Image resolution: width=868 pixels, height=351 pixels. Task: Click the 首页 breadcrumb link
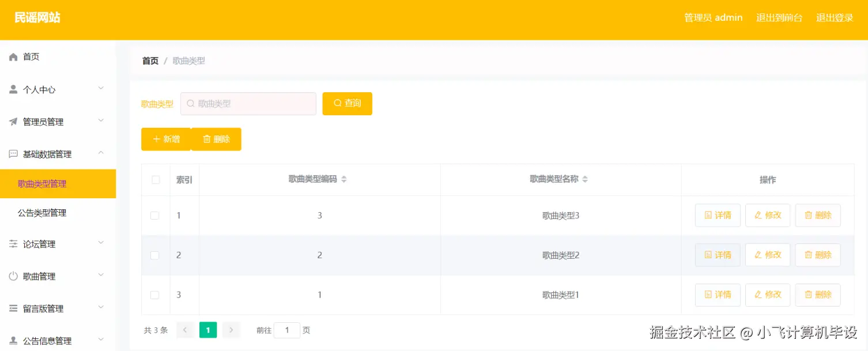point(150,61)
